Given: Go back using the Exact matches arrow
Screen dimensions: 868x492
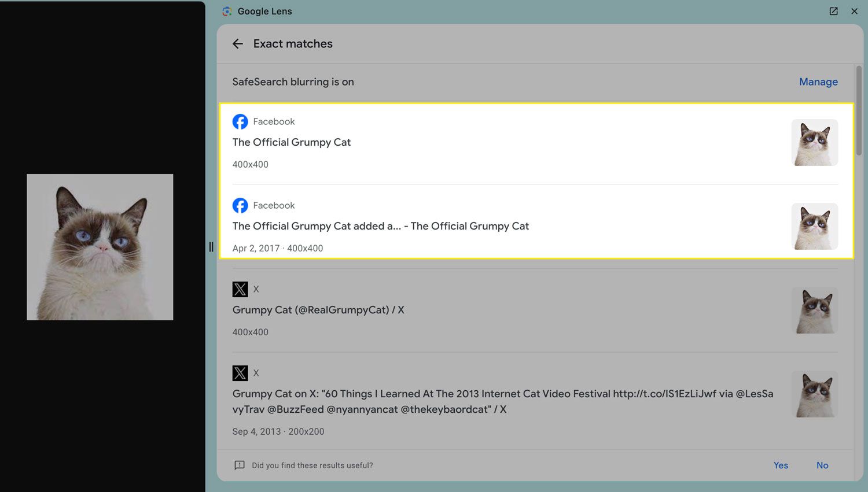Looking at the screenshot, I should coord(238,44).
